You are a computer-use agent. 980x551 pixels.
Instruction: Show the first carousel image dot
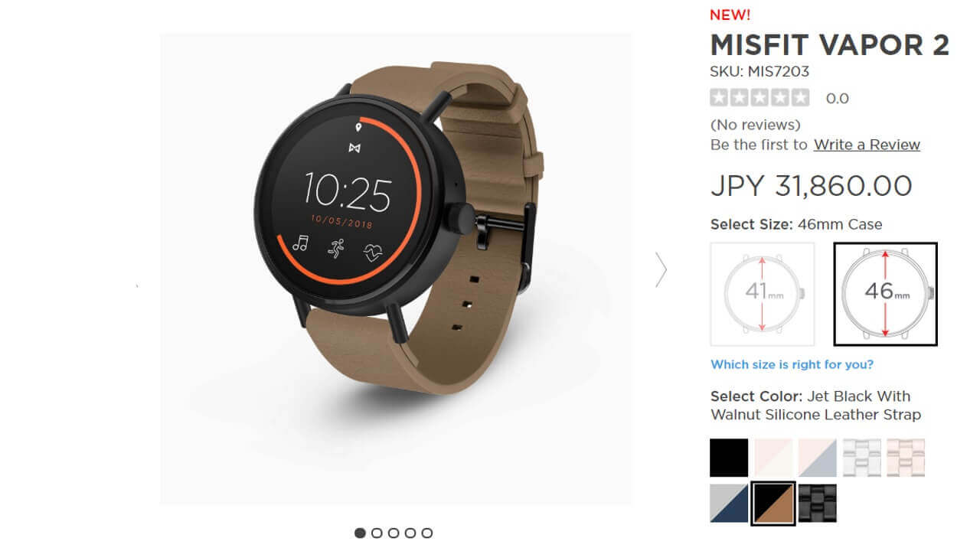point(360,533)
